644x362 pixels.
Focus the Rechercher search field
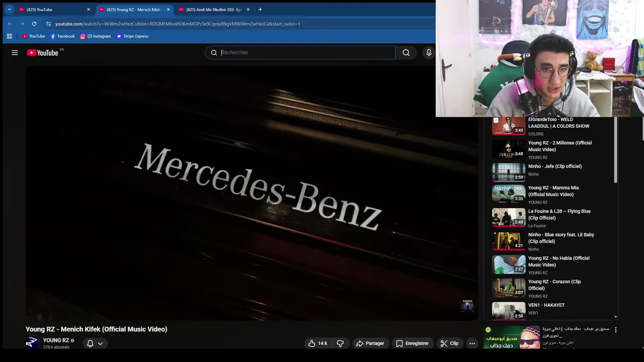point(300,52)
